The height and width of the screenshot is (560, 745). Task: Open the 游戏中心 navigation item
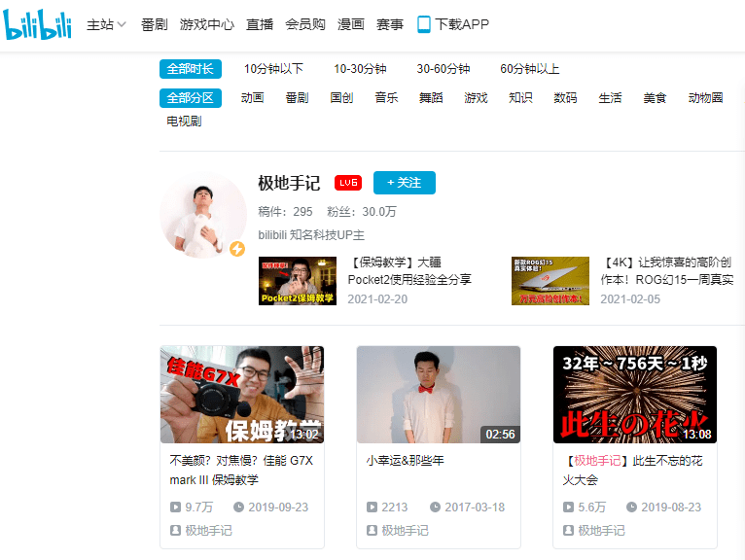[207, 24]
